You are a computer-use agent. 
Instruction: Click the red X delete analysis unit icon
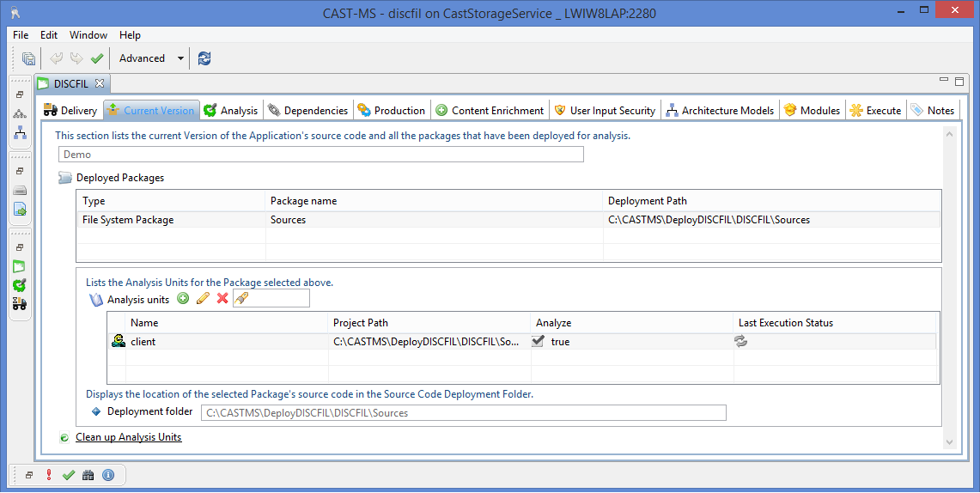point(222,299)
